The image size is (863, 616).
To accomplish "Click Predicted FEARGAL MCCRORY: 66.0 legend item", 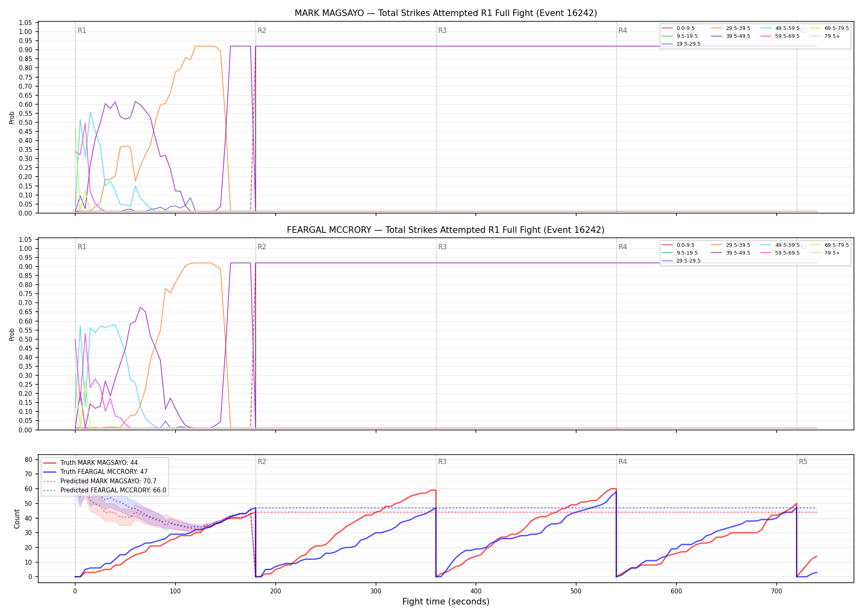I will [105, 490].
